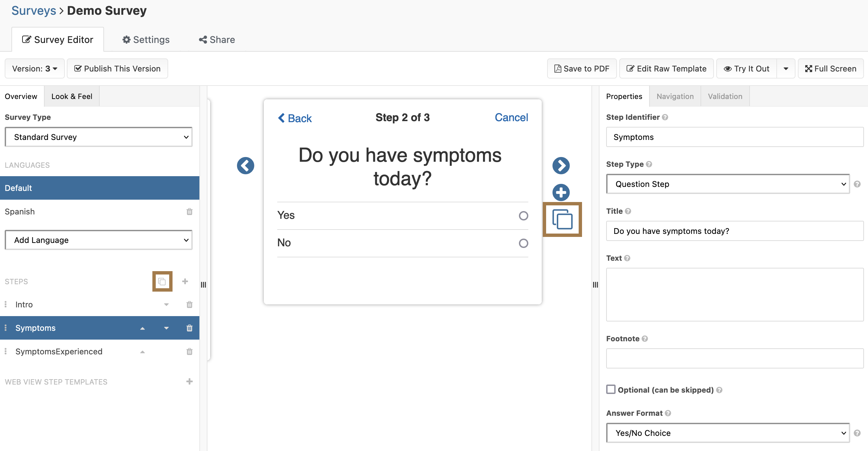Viewport: 868px width, 451px height.
Task: Click the Save to PDF button
Action: [x=582, y=69]
